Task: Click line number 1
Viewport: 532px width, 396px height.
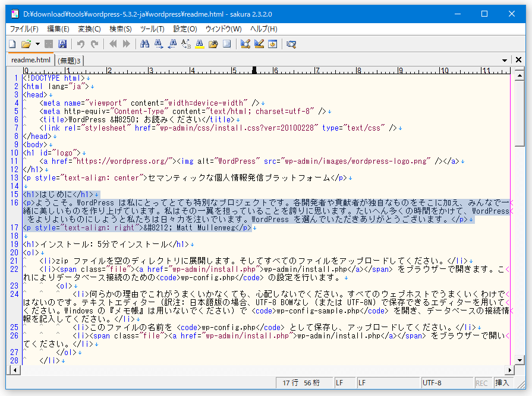Action: pyautogui.click(x=16, y=78)
